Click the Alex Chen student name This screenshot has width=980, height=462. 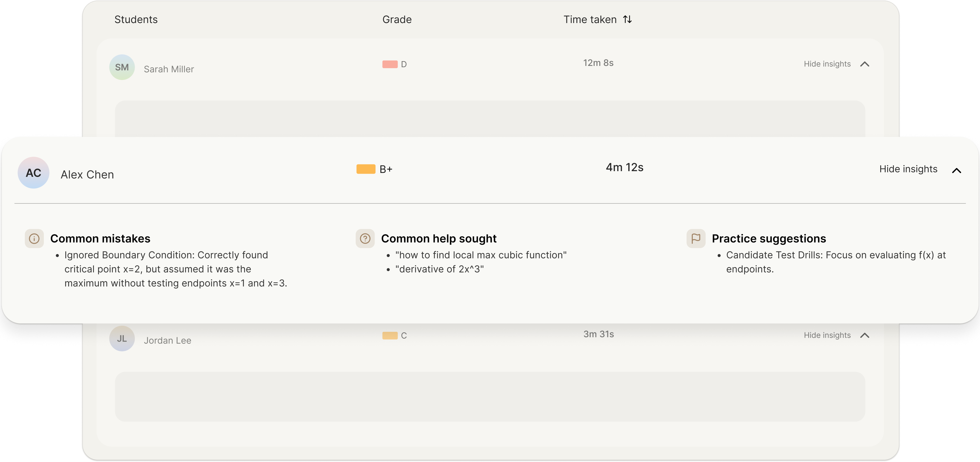[87, 175]
